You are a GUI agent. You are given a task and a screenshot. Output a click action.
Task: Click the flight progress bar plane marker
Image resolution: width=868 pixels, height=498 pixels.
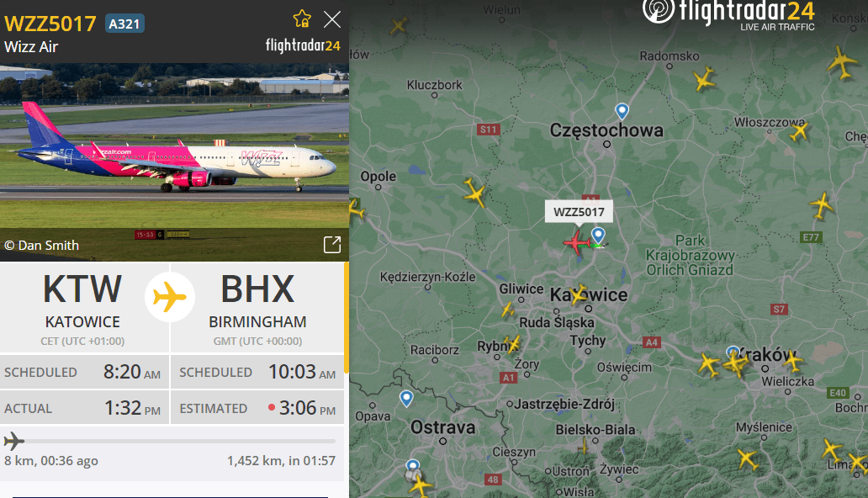click(x=13, y=442)
